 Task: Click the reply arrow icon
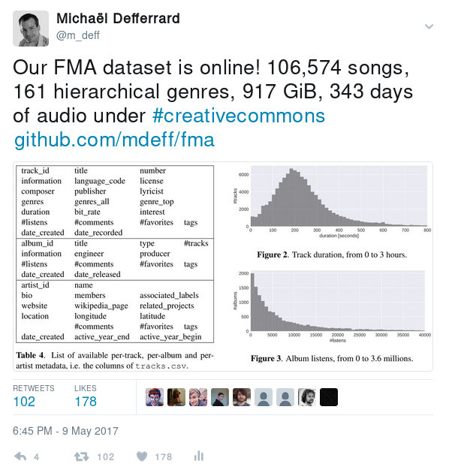pyautogui.click(x=20, y=456)
